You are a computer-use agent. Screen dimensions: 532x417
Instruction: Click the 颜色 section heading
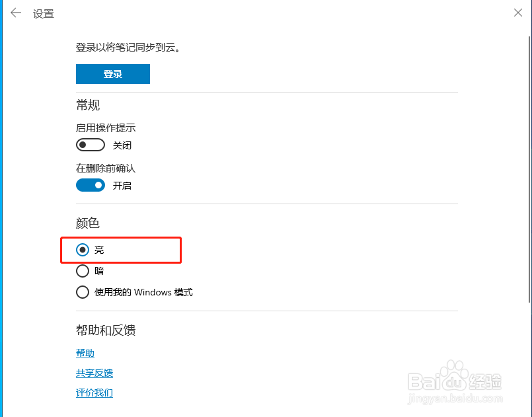[87, 223]
